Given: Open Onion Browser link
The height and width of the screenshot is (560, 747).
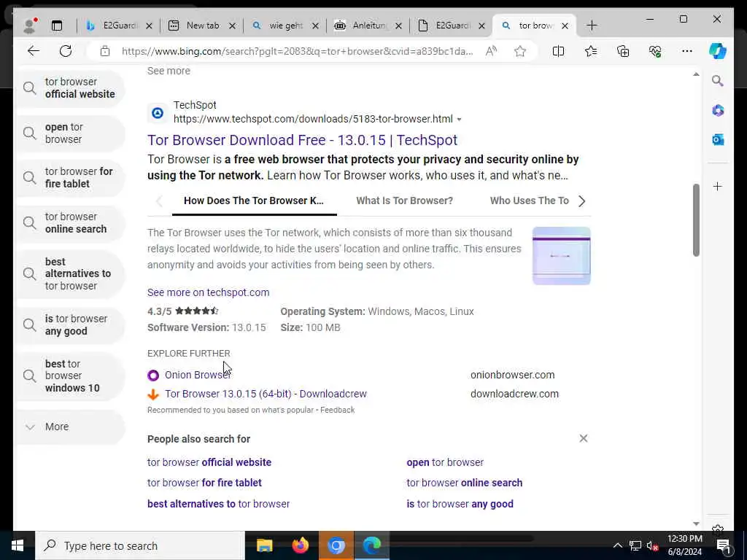Looking at the screenshot, I should [x=198, y=375].
